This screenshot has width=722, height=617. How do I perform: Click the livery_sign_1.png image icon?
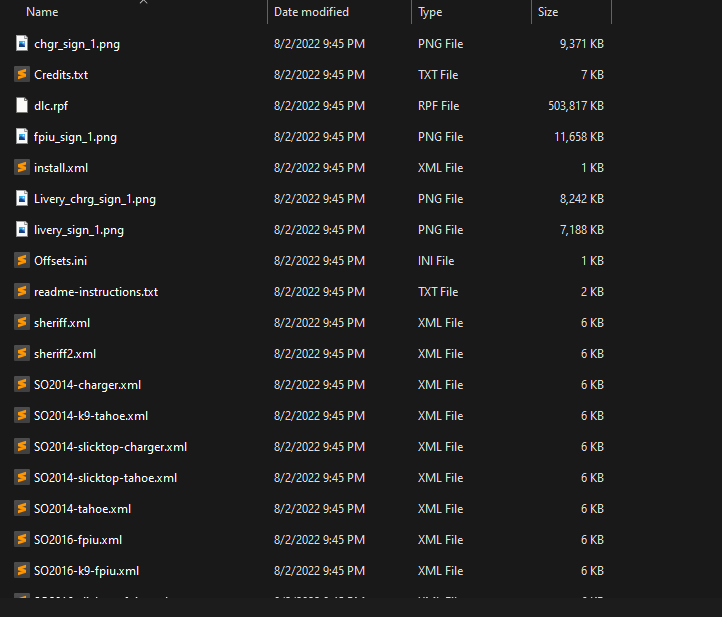coord(22,230)
